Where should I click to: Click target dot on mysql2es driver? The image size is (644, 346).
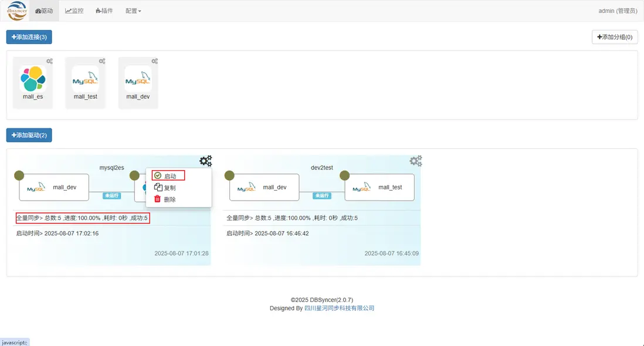click(x=134, y=176)
